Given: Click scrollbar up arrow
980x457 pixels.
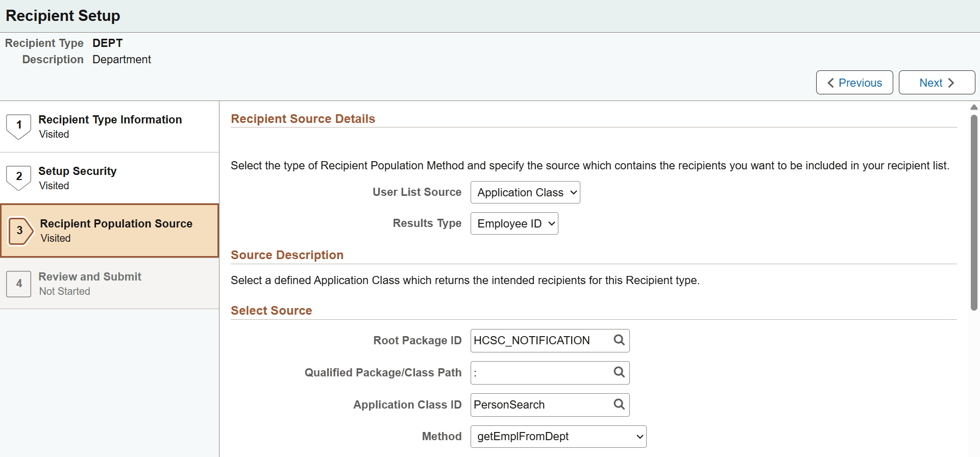Looking at the screenshot, I should coord(974,107).
